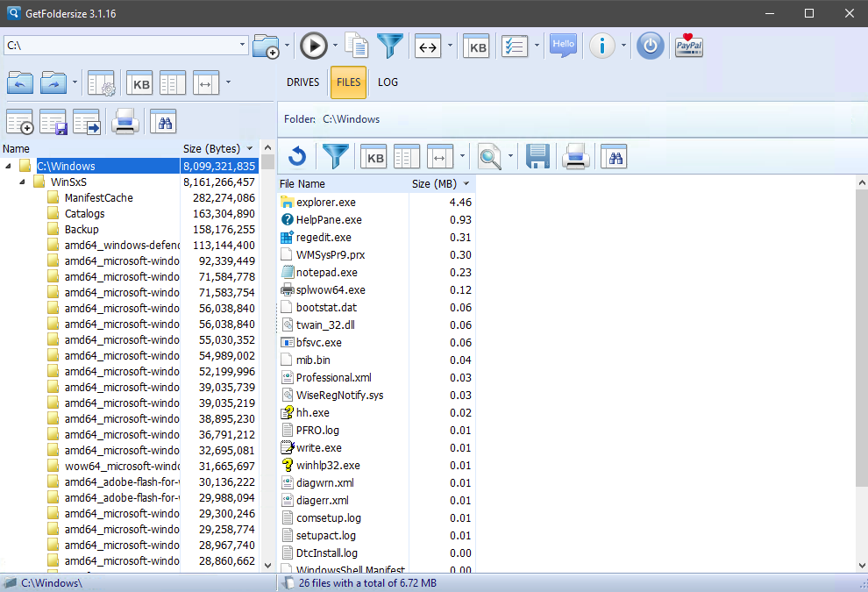Image resolution: width=868 pixels, height=592 pixels.
Task: Open the path combo box dropdown arrow
Action: coord(242,45)
